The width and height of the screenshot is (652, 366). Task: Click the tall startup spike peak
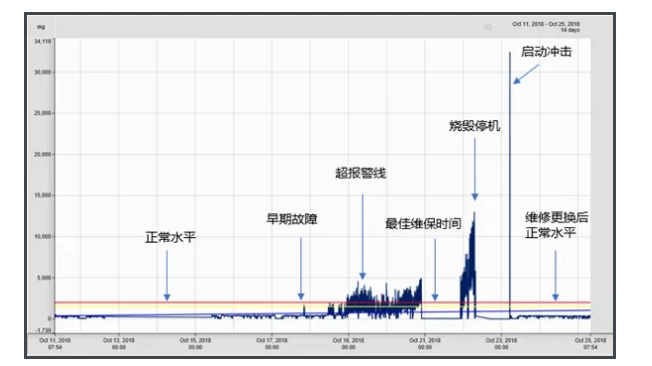click(x=510, y=53)
